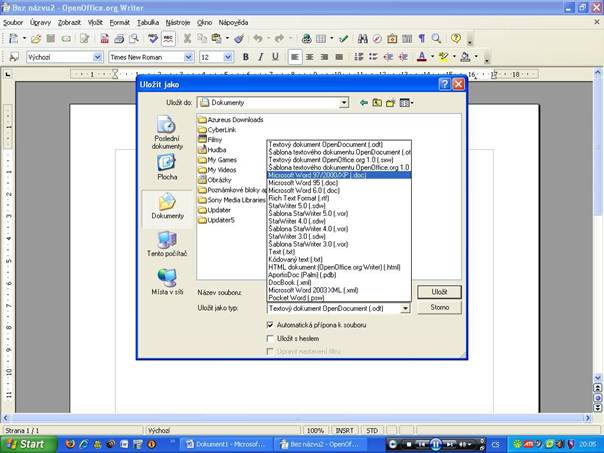The image size is (604, 453).
Task: Open OpenOffice Help question icon
Action: click(x=456, y=38)
